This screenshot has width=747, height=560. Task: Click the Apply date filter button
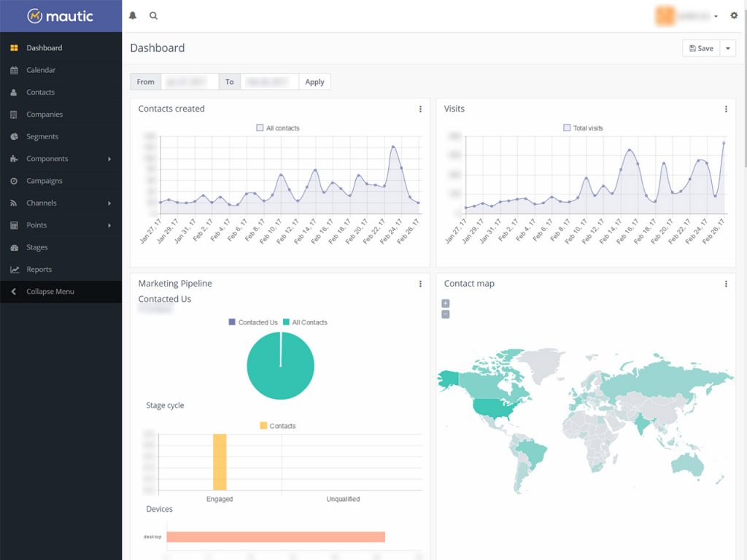314,82
